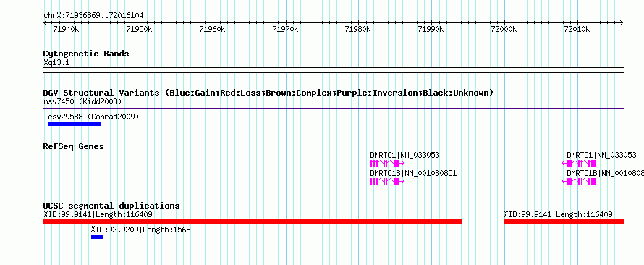644x265 pixels.
Task: Click the blue esv29588 gain bar
Action: click(x=75, y=124)
